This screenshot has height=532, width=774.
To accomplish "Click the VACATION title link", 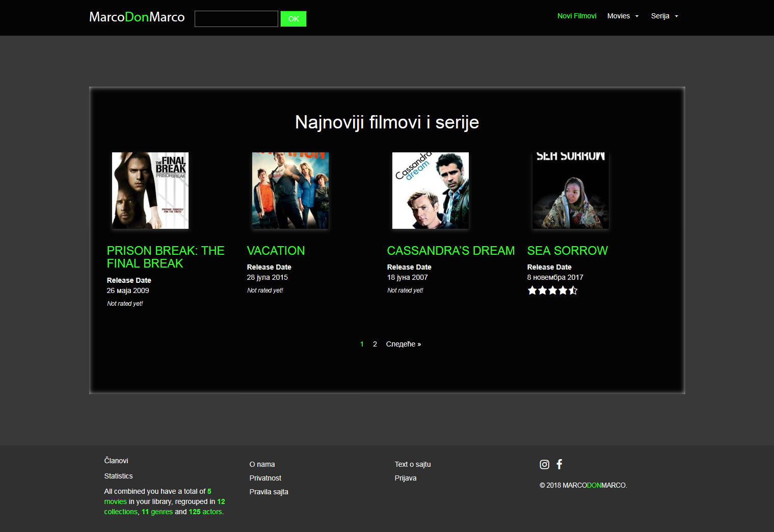I will click(276, 251).
